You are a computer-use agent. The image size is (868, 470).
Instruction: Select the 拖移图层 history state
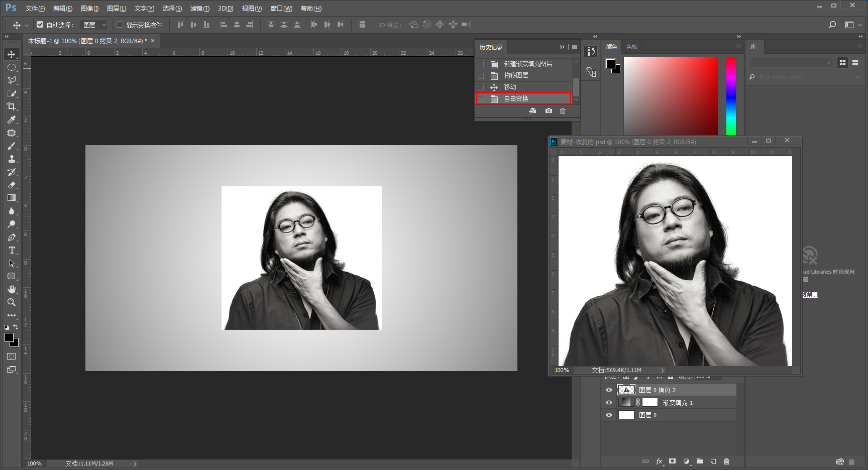tap(524, 76)
